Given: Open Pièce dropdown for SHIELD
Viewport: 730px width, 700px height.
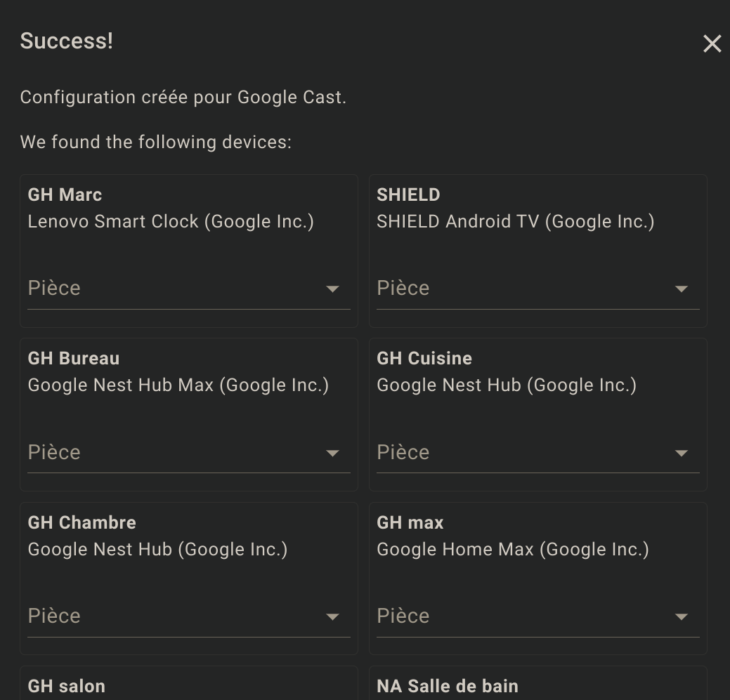Looking at the screenshot, I should click(x=537, y=289).
